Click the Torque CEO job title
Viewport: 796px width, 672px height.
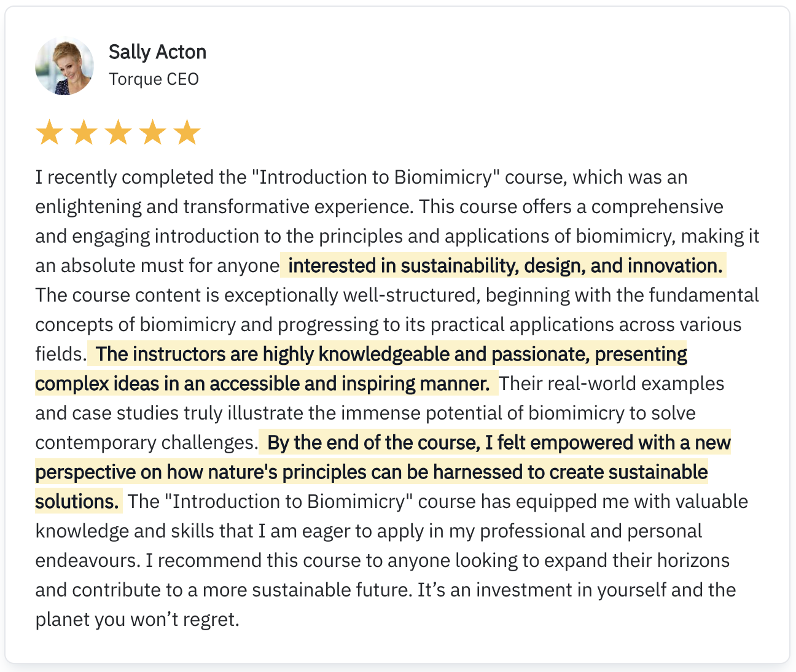click(x=154, y=79)
